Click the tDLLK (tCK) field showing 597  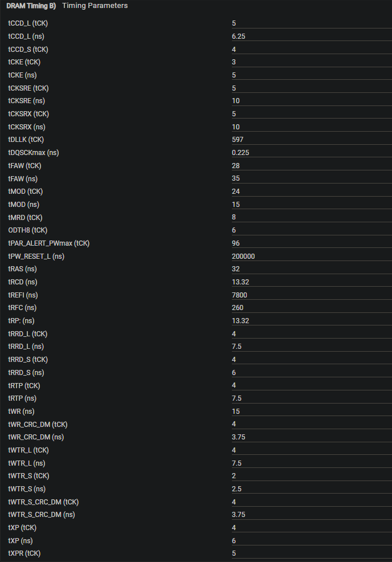pyautogui.click(x=312, y=140)
